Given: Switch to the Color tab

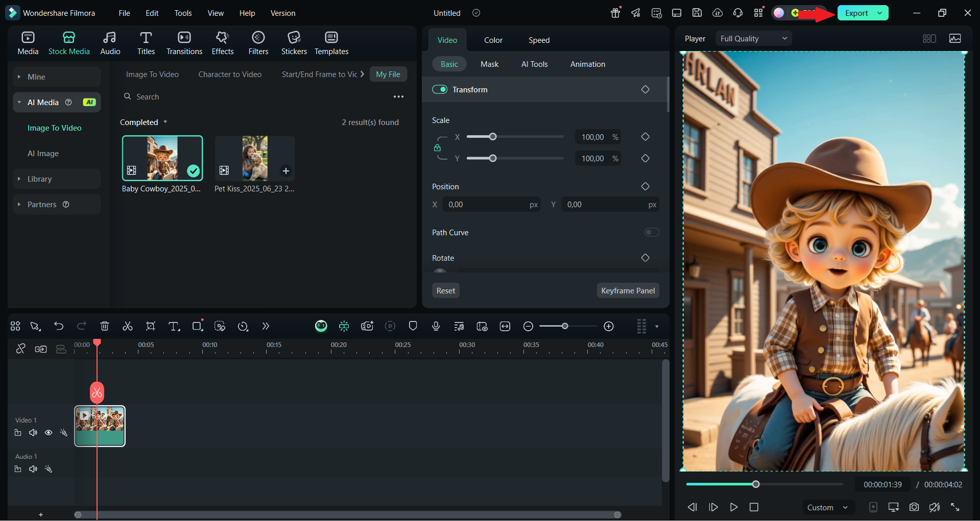Looking at the screenshot, I should [x=493, y=40].
